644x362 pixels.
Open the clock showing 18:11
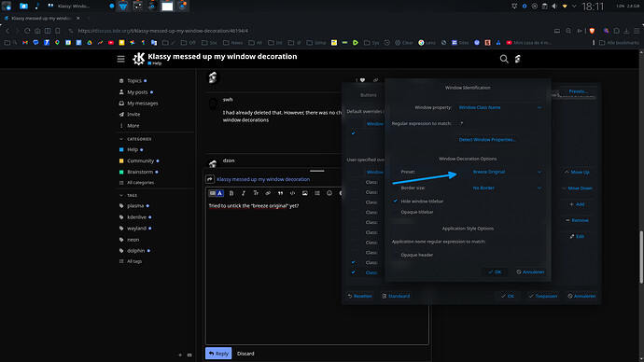(x=593, y=7)
